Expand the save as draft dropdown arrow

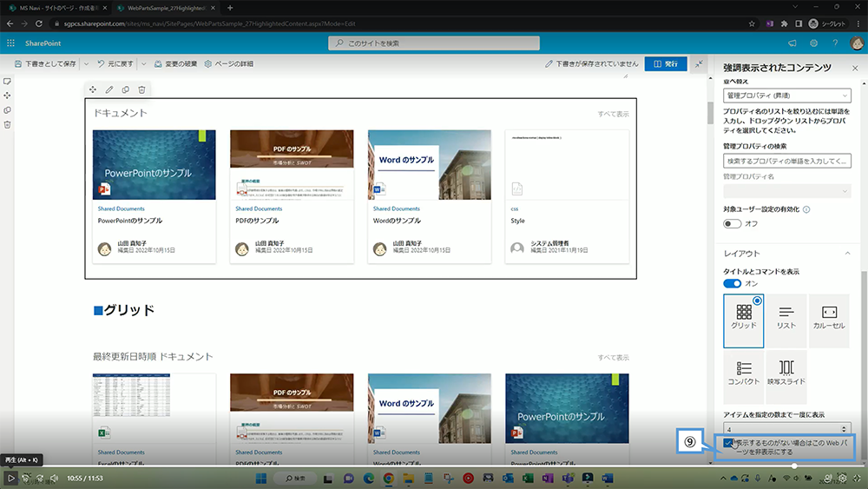(86, 63)
